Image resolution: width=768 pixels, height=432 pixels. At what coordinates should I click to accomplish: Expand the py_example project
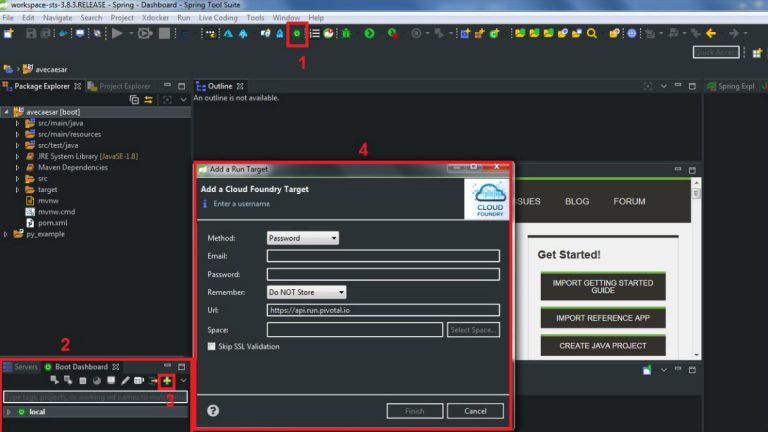coord(6,234)
